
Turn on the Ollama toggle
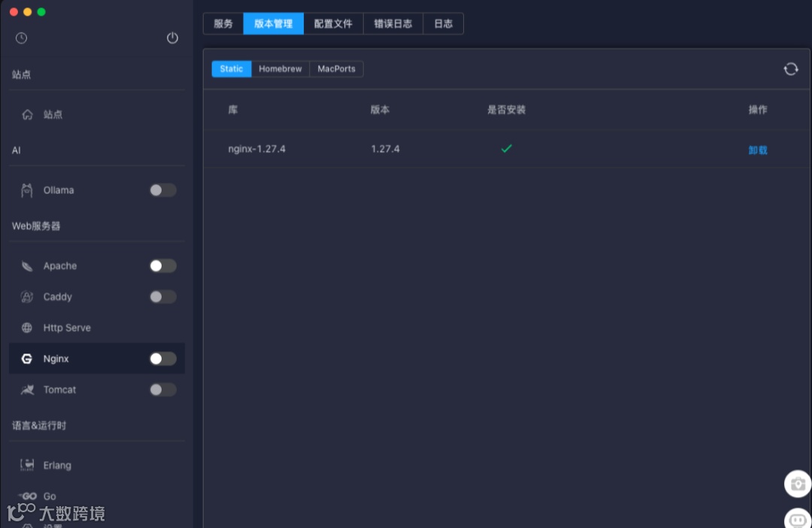coord(162,190)
